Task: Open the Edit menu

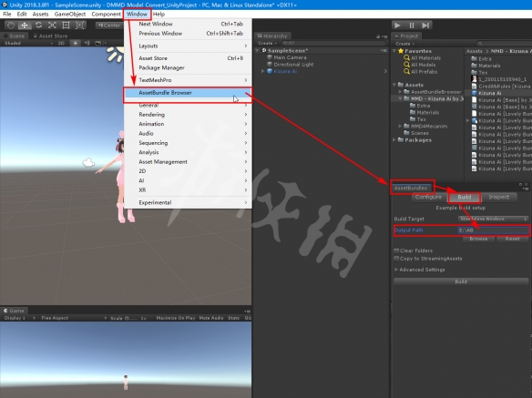Action: point(22,14)
